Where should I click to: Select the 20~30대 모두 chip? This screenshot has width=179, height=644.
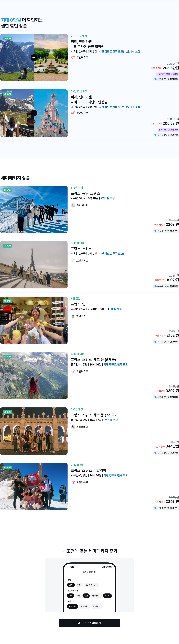[x=91, y=585]
